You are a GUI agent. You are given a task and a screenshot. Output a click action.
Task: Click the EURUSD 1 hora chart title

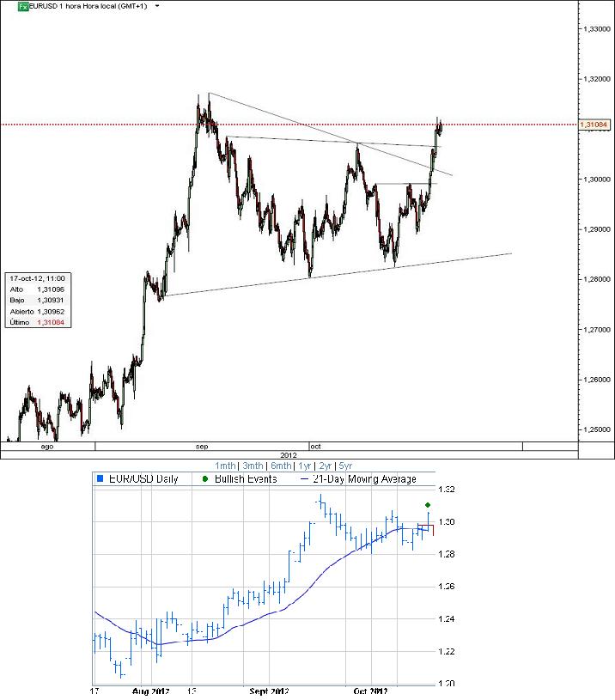click(88, 6)
